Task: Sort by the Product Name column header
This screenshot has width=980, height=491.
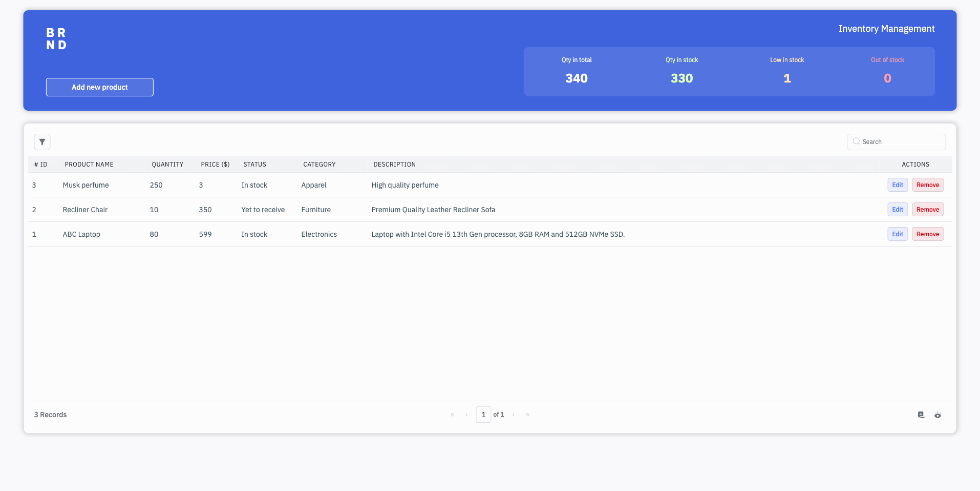Action: point(89,165)
